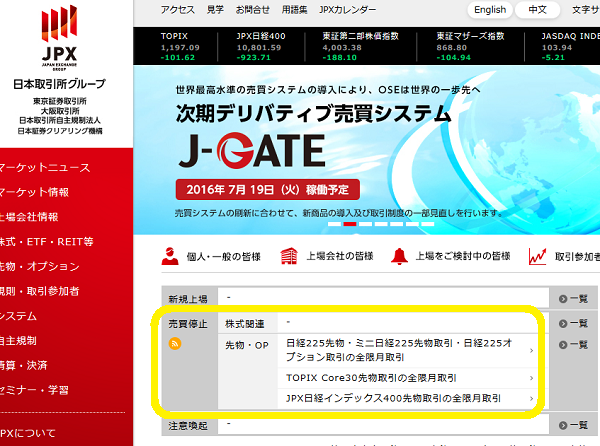The width and height of the screenshot is (600, 446).
Task: Click 日本証券クリアリング機構 under the logo
Action: click(60, 131)
